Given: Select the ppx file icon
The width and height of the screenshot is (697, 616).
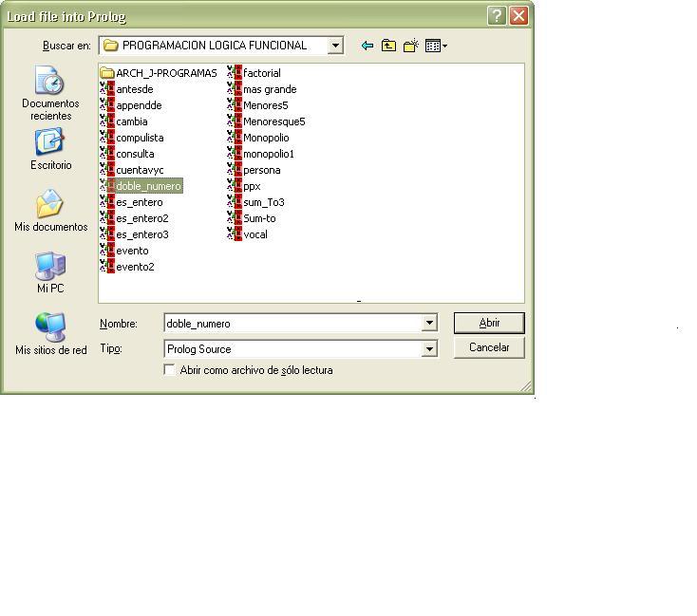Looking at the screenshot, I should [235, 186].
